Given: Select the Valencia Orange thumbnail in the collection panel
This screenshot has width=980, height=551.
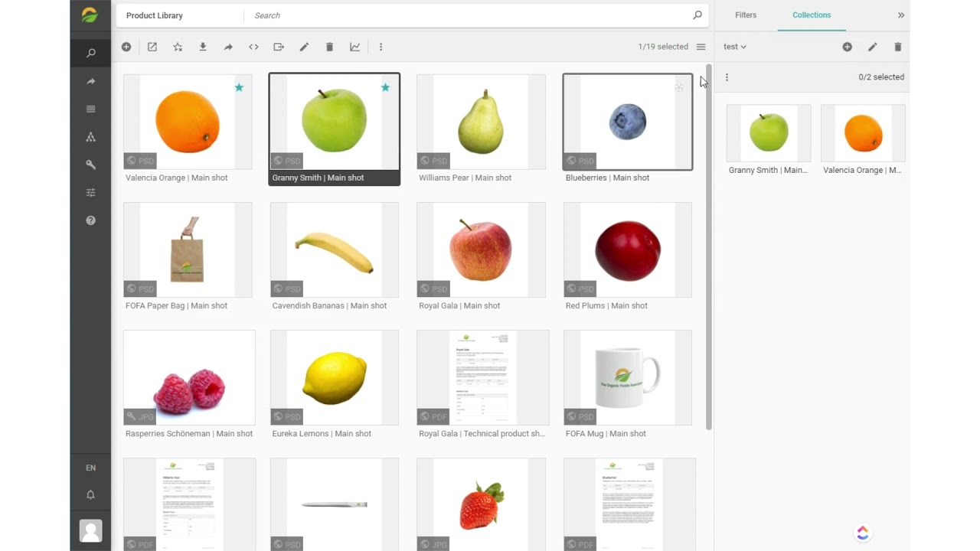Looking at the screenshot, I should (863, 133).
